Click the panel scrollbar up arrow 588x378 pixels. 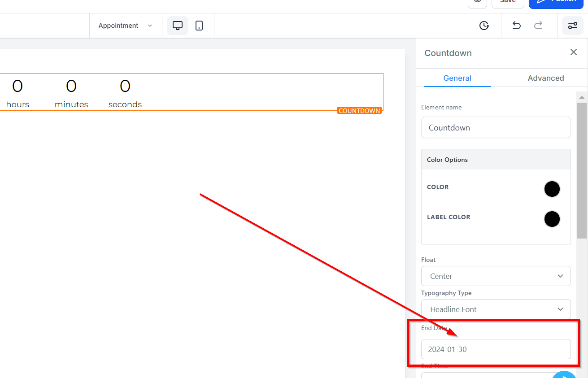pos(582,97)
